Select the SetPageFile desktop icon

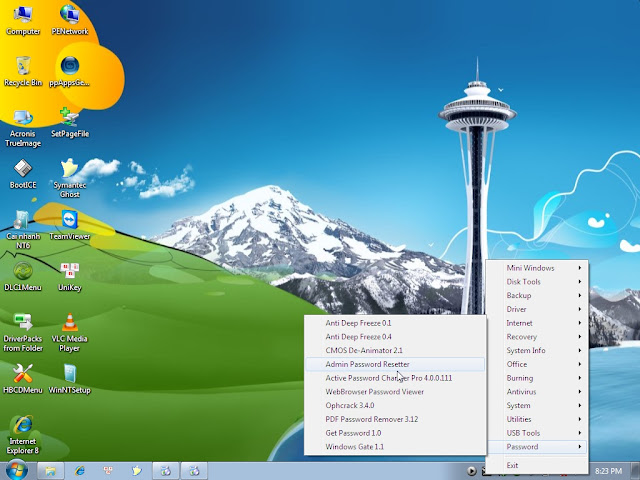coord(70,122)
